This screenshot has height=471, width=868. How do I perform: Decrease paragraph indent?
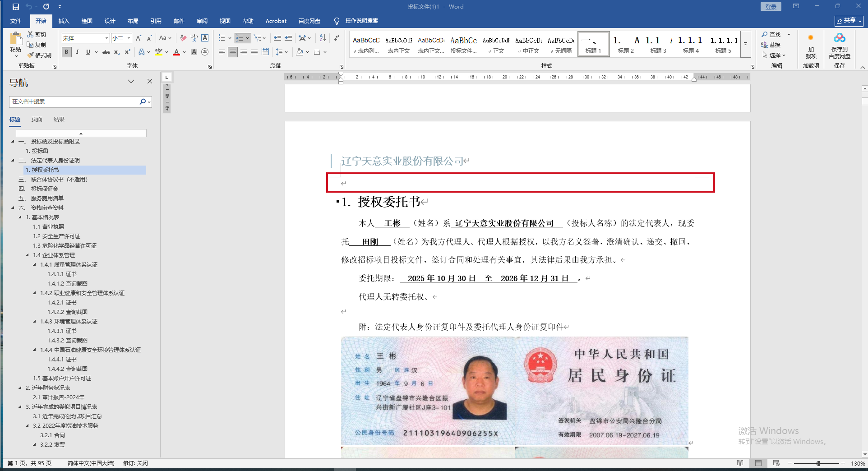[x=277, y=38]
